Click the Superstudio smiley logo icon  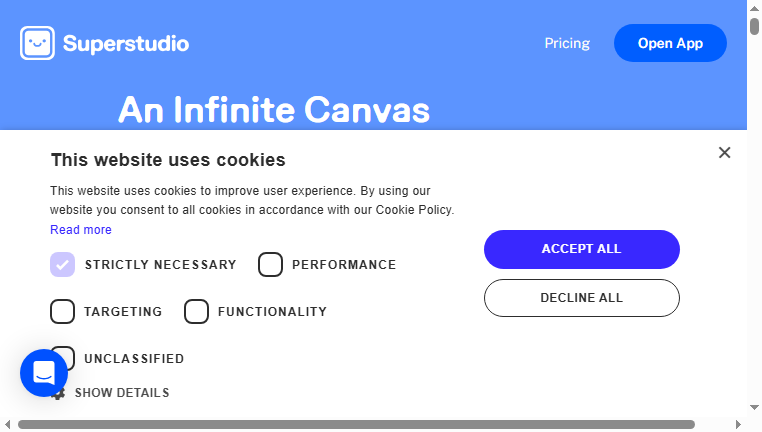pos(37,43)
